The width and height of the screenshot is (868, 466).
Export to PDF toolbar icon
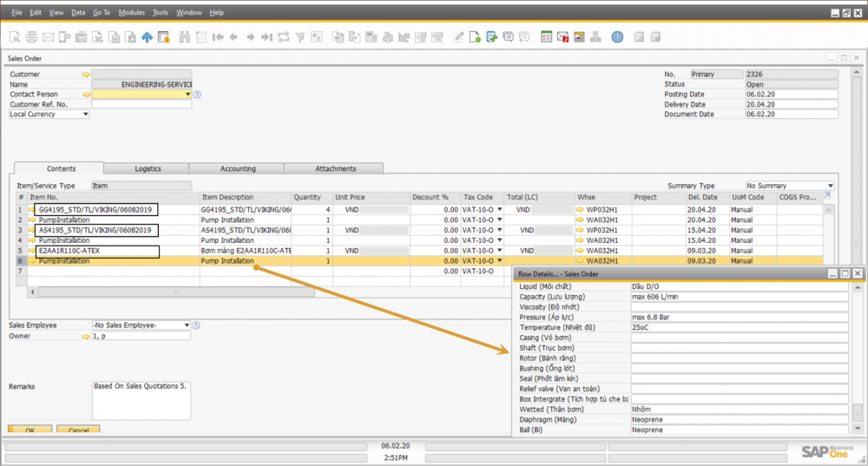coord(131,37)
